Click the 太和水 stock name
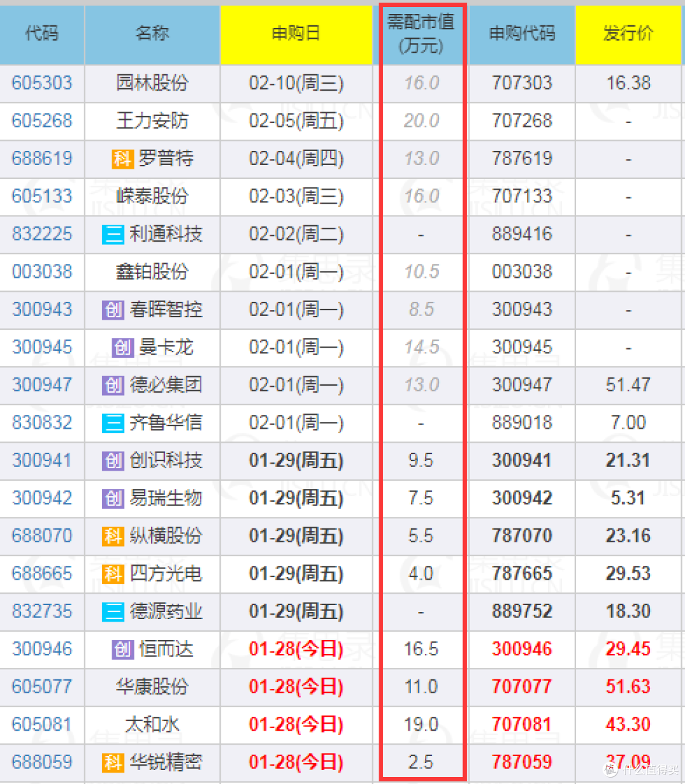The height and width of the screenshot is (784, 685). pos(152,724)
